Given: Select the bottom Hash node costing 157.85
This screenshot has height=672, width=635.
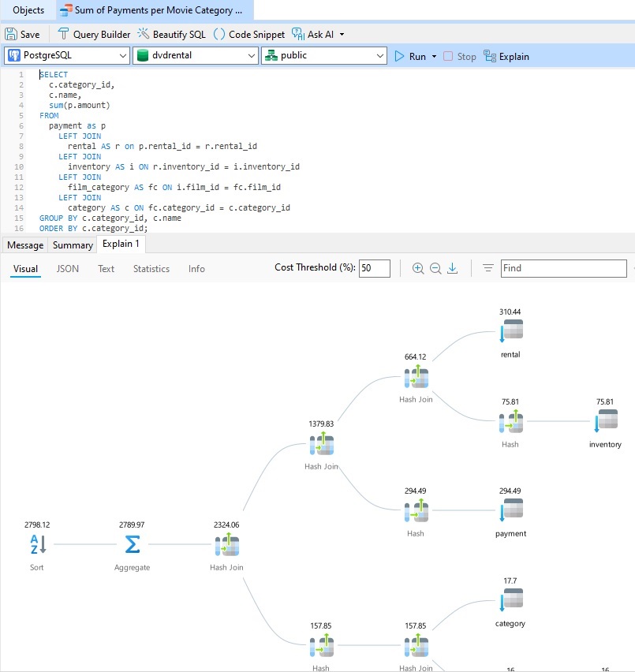Looking at the screenshot, I should pos(321,646).
